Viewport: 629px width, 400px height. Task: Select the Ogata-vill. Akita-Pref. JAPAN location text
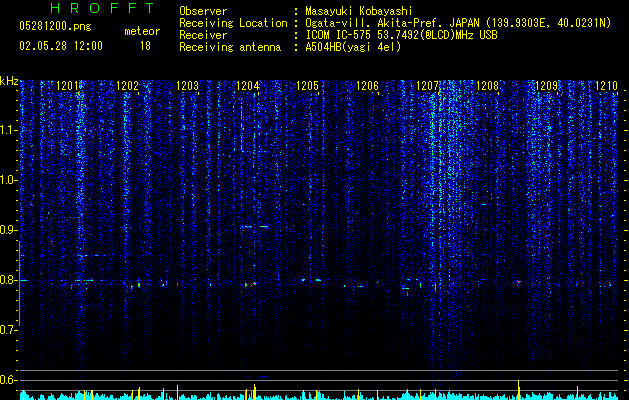[x=458, y=23]
